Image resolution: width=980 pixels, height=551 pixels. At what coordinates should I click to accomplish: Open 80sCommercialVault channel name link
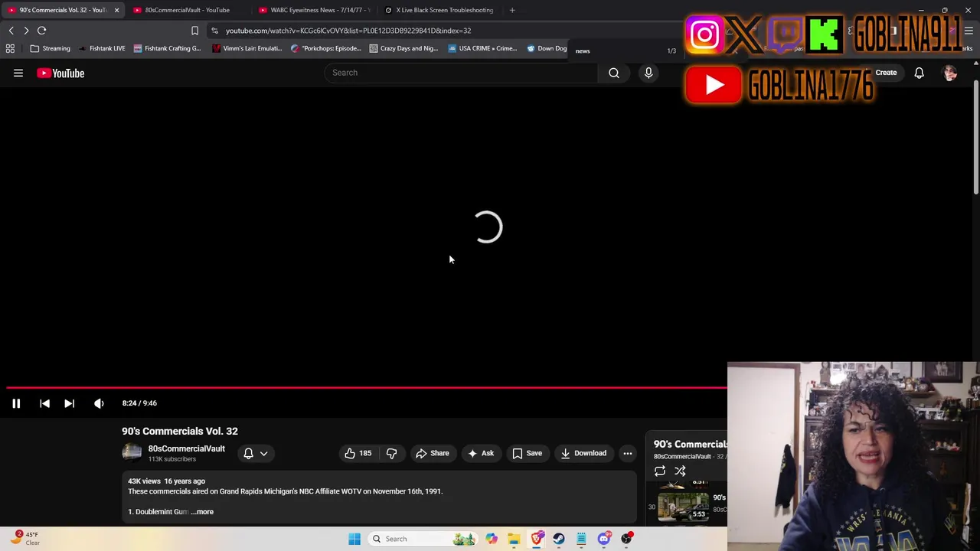pos(186,448)
